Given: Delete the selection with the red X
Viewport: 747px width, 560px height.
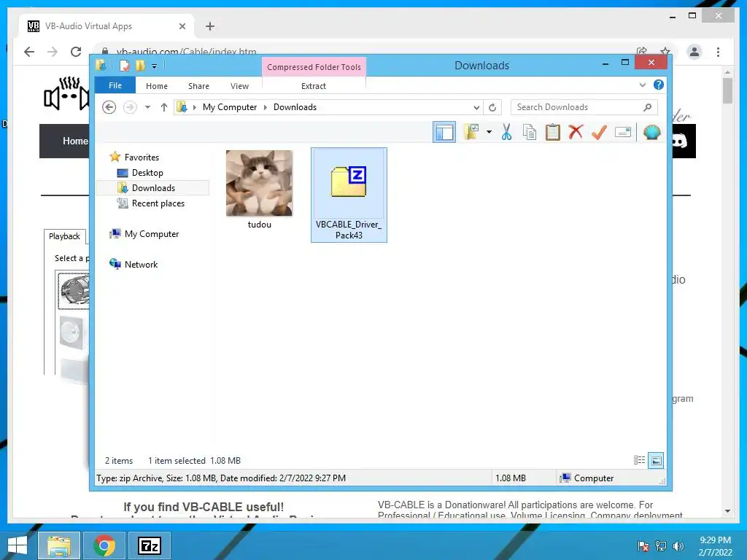Looking at the screenshot, I should click(576, 132).
